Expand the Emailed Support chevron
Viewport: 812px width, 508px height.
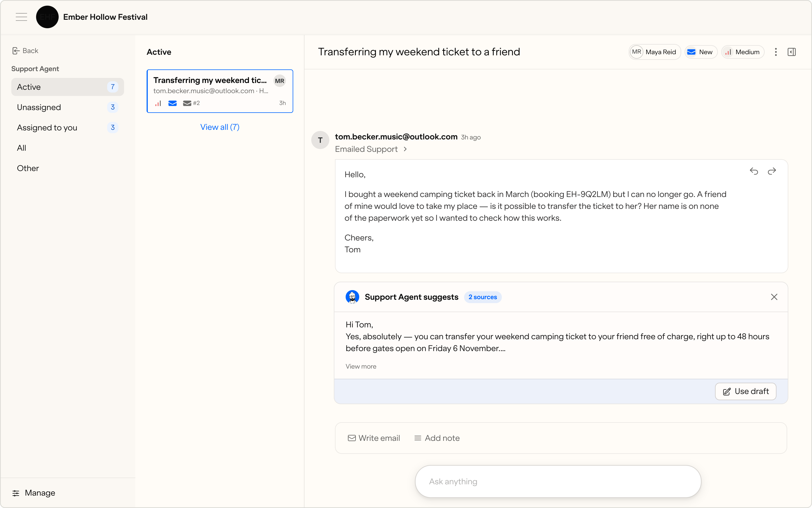[x=405, y=149]
